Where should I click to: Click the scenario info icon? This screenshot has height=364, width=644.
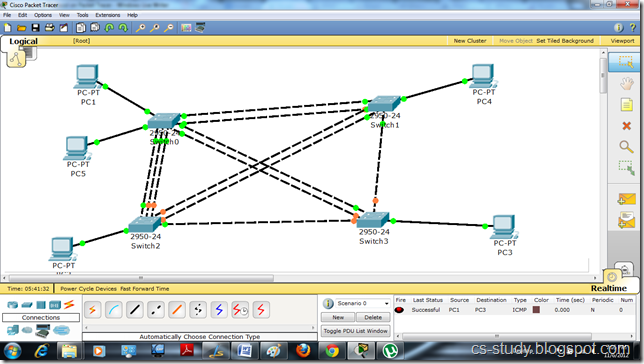pos(328,304)
